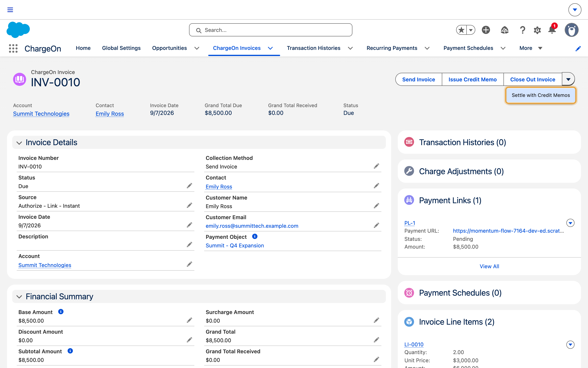The image size is (588, 368).
Task: Open user profile avatar menu
Action: [571, 30]
